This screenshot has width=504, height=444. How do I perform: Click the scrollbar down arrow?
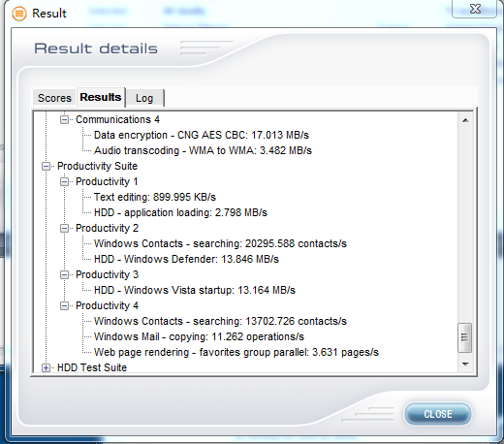pyautogui.click(x=465, y=365)
